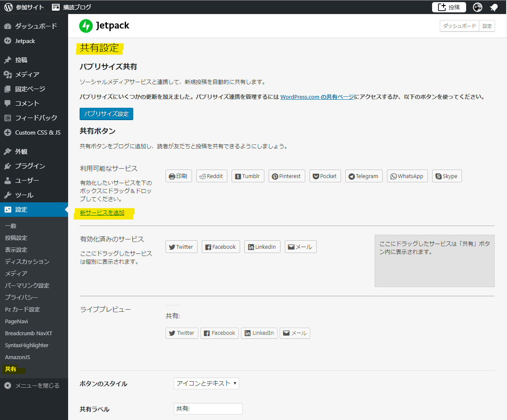
Task: Open the SyntaxHighlighter submenu item
Action: click(x=26, y=345)
